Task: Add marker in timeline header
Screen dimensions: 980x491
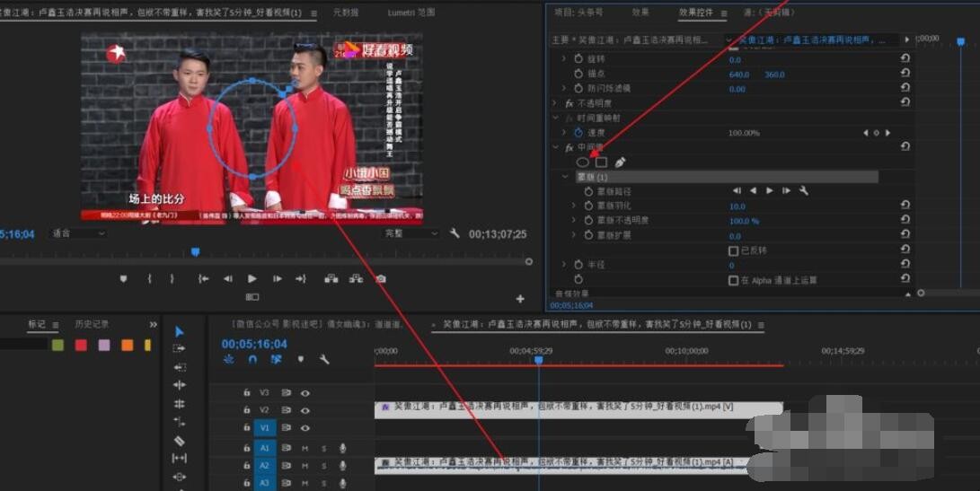Action: coord(301,359)
